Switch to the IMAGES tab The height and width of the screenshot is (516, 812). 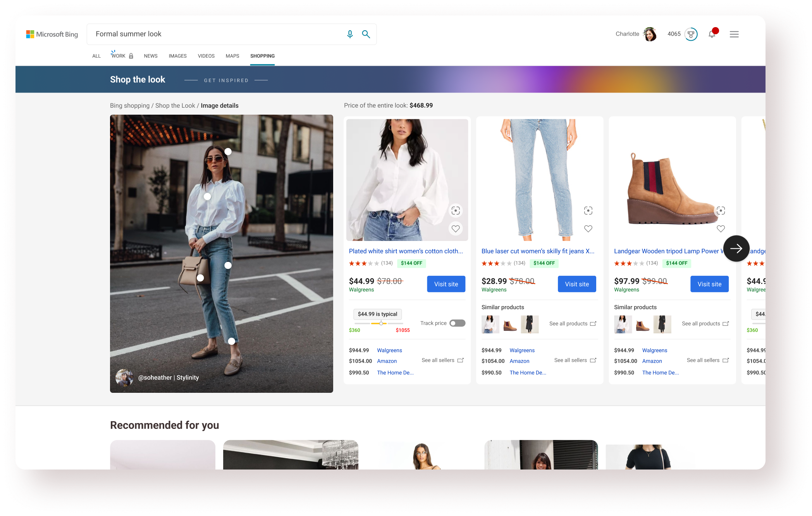coord(177,56)
